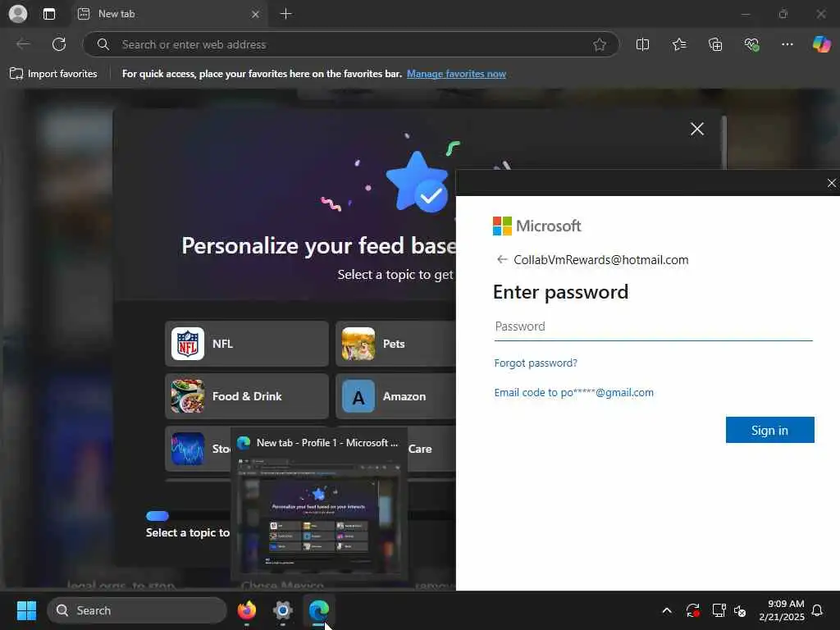Open the sync status tray icon
Viewport: 840px width, 630px height.
(692, 610)
